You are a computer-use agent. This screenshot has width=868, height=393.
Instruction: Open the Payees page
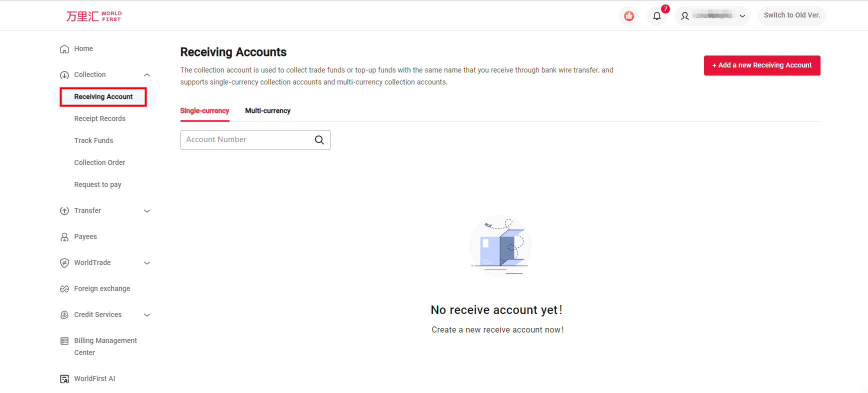[85, 236]
